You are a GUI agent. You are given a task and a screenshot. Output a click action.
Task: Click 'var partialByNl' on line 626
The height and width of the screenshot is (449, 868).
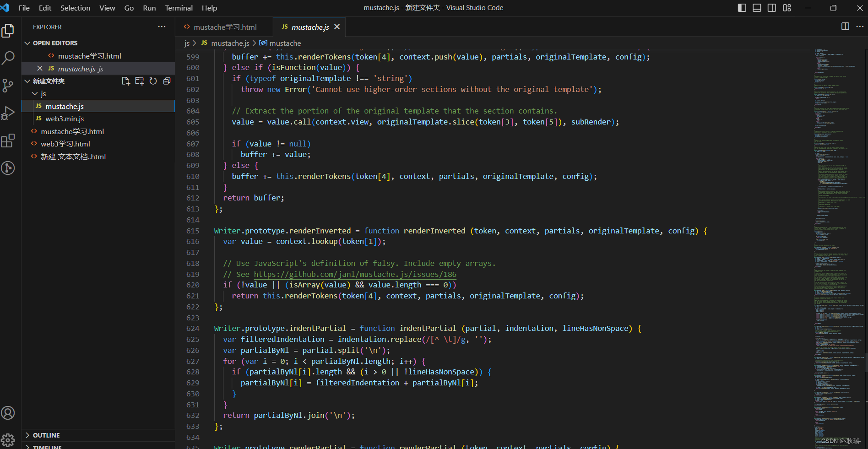[x=256, y=350]
